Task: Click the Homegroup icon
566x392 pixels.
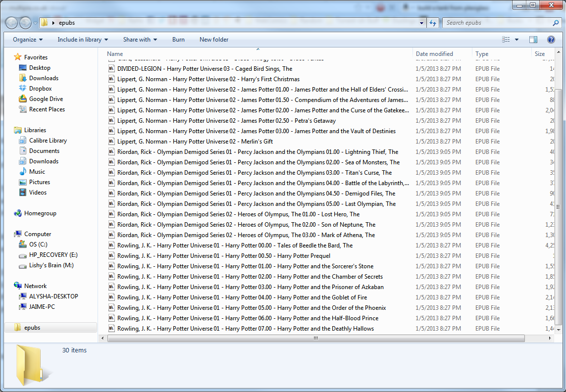Action: tap(17, 213)
